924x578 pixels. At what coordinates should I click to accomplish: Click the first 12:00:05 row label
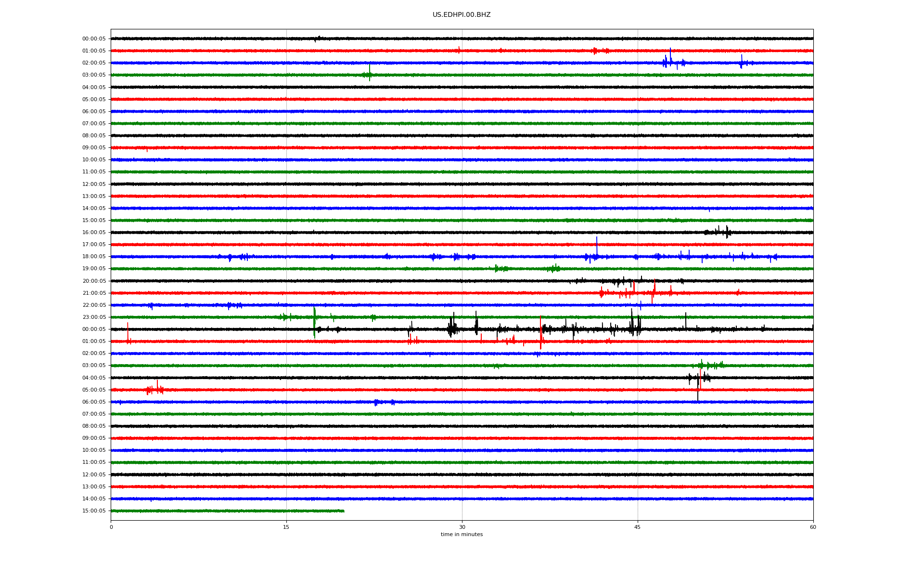[94, 184]
